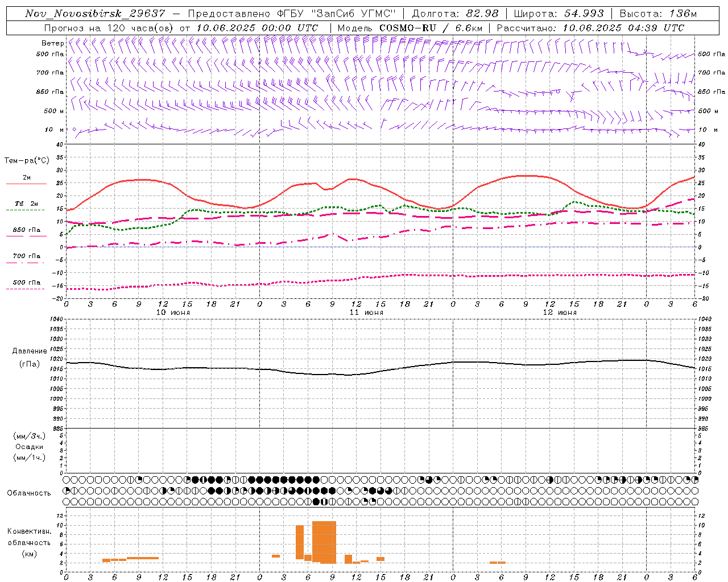Click the '500 гПа' temperature legend label

tap(27, 282)
